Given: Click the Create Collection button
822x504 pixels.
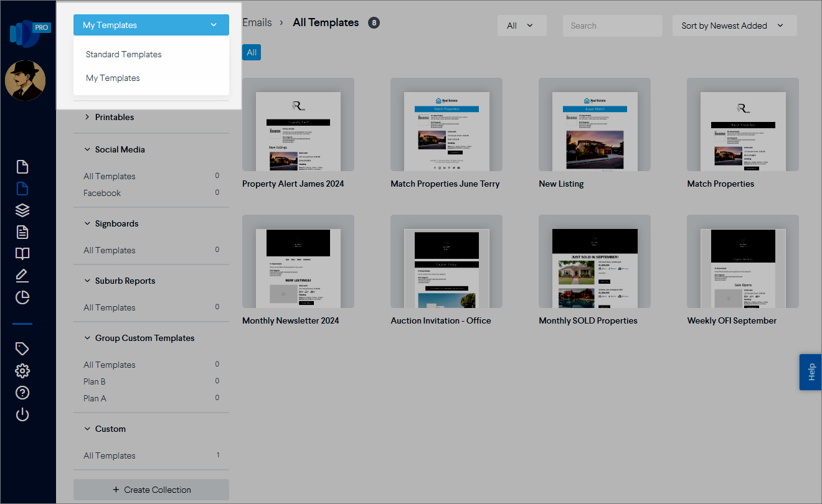Looking at the screenshot, I should click(151, 490).
